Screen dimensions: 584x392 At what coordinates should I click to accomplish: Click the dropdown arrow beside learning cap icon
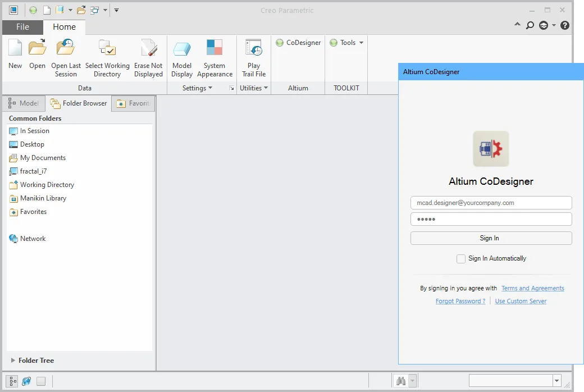(554, 25)
